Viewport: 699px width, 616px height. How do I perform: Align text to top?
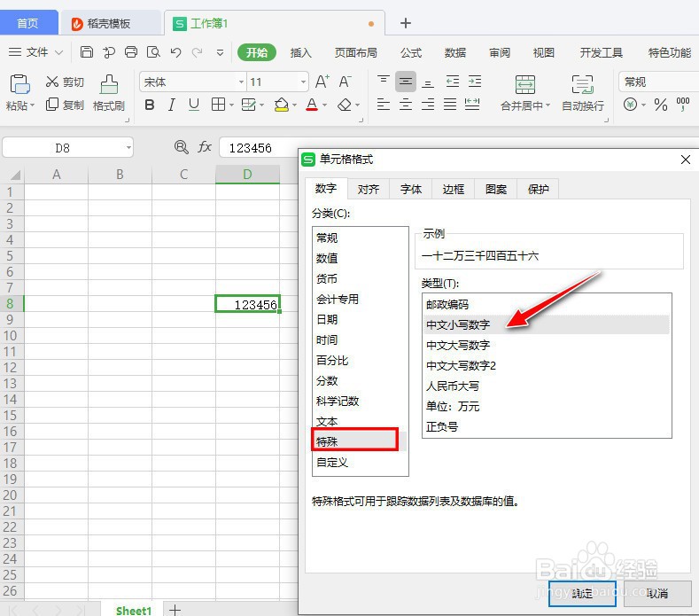(384, 82)
